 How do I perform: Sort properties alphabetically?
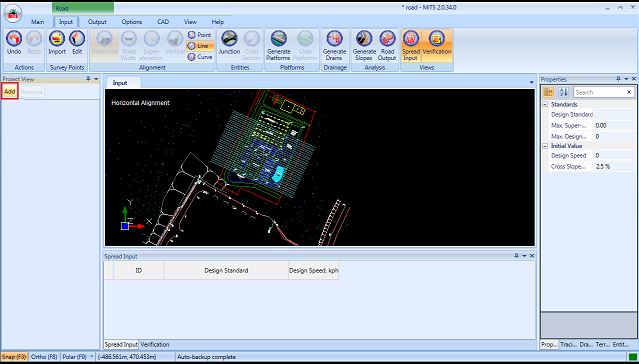563,92
